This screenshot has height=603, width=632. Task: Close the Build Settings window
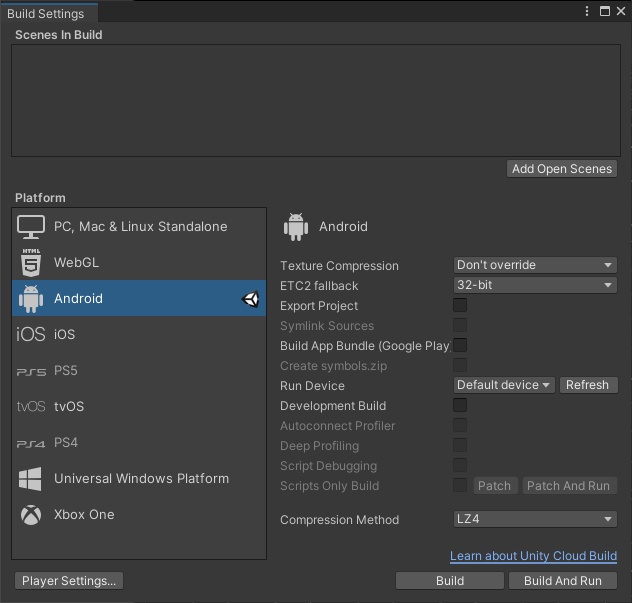coord(621,11)
